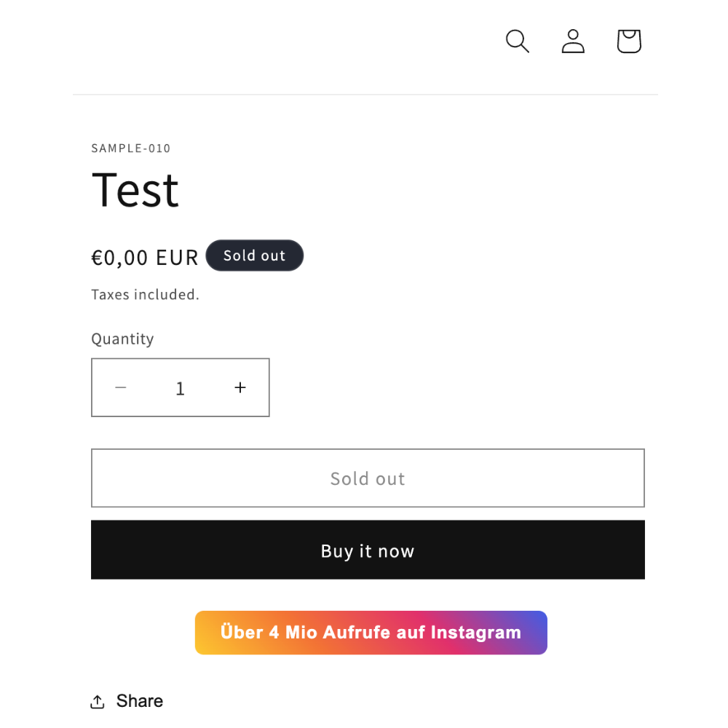This screenshot has width=728, height=728.
Task: Click the Test product title
Action: (x=135, y=189)
